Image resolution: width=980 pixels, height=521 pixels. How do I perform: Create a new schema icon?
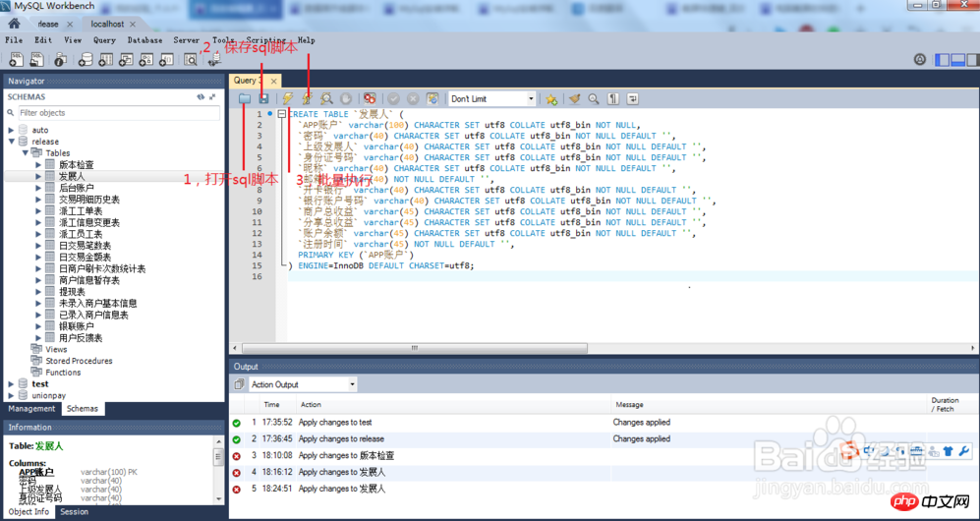coord(86,59)
